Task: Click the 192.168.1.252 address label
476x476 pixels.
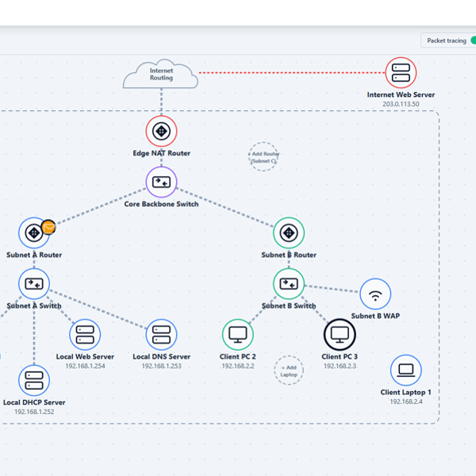Action: coord(34,412)
